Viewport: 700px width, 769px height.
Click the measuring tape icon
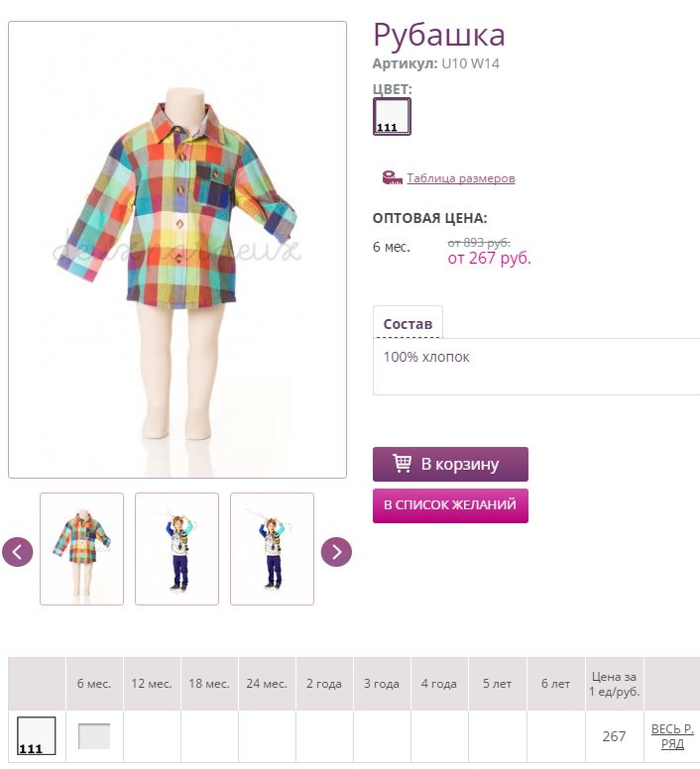[x=393, y=177]
